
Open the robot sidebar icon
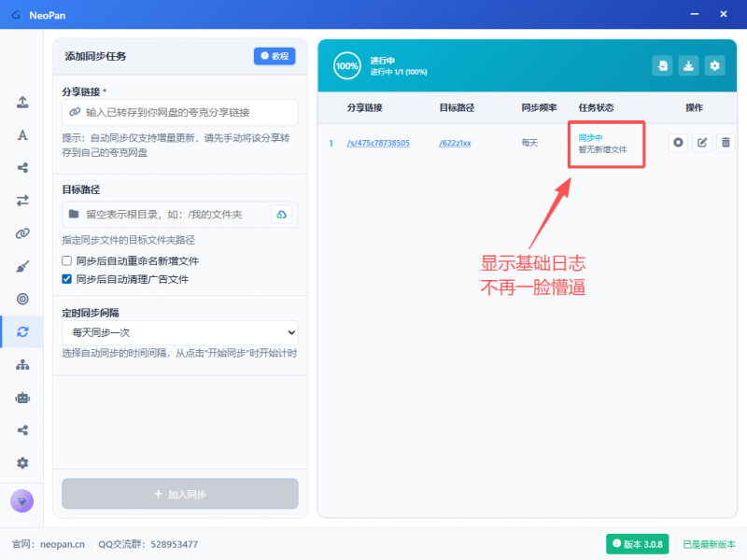point(22,398)
